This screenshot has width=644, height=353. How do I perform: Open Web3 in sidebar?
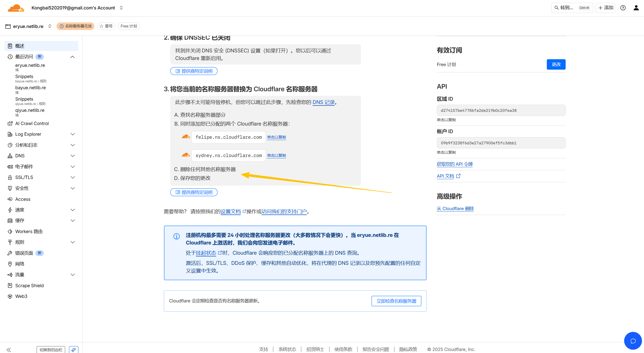pos(21,296)
